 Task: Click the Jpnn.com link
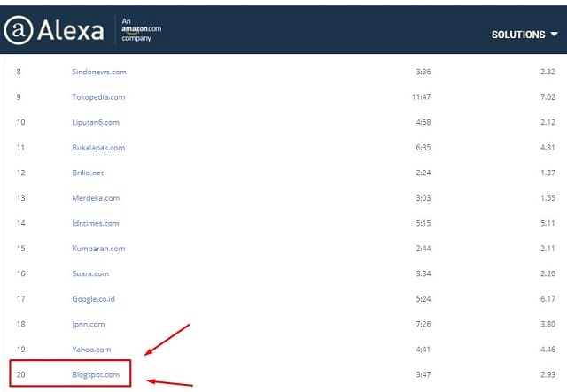pyautogui.click(x=89, y=325)
